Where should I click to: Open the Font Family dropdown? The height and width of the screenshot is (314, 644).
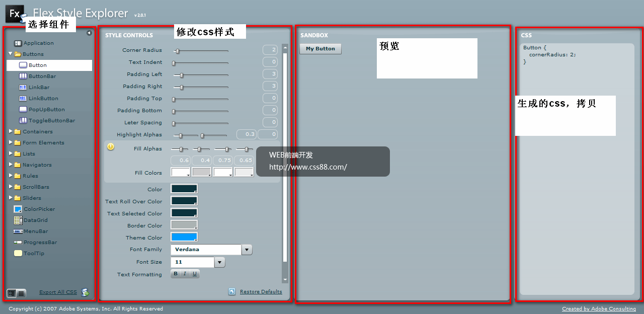point(247,250)
